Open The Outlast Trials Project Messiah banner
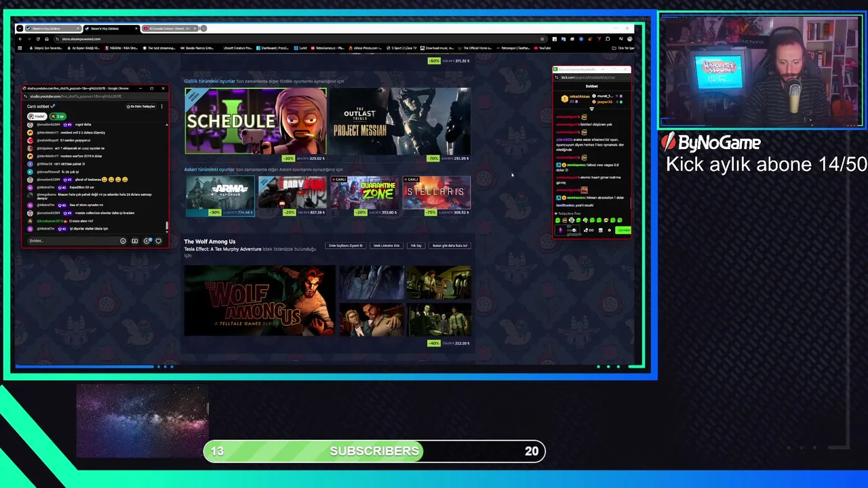Viewport: 868px width, 488px height. (x=399, y=121)
